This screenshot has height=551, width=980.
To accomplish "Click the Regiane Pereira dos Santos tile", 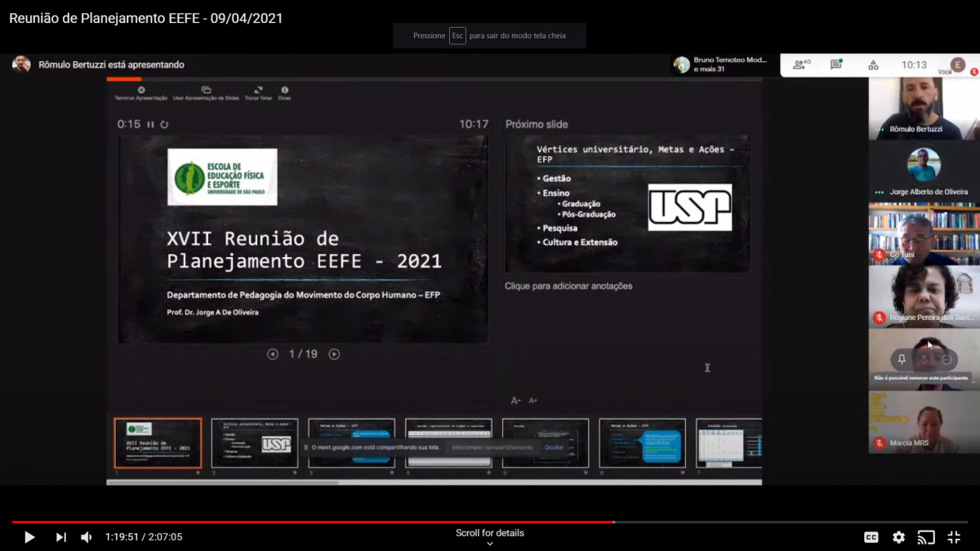I will (x=924, y=296).
